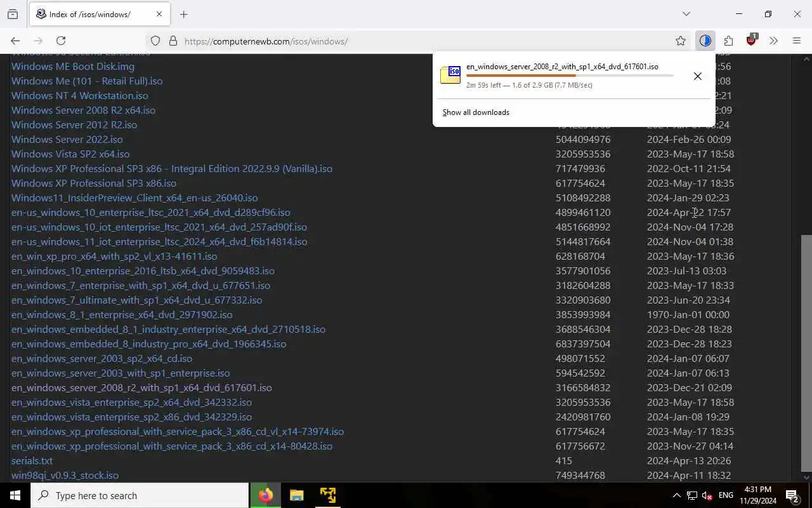Download en_windows_server_2003_with_sp1_enterprise.iso
The width and height of the screenshot is (812, 508).
[121, 373]
